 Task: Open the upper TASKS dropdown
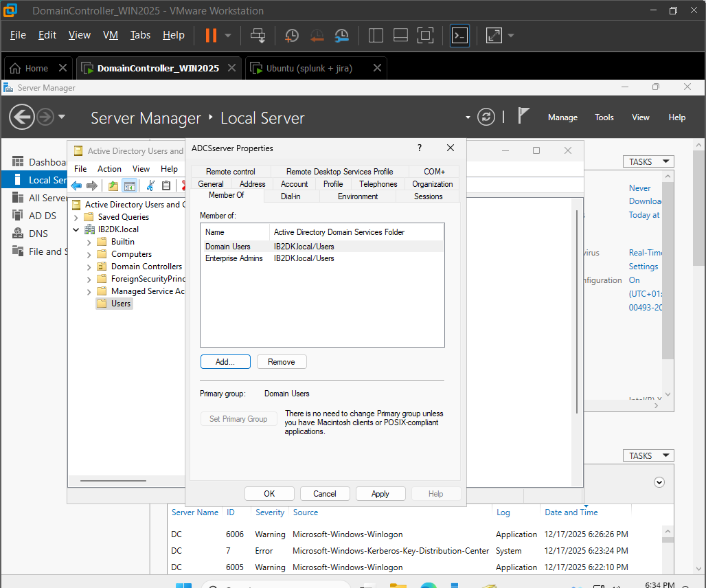pyautogui.click(x=648, y=161)
